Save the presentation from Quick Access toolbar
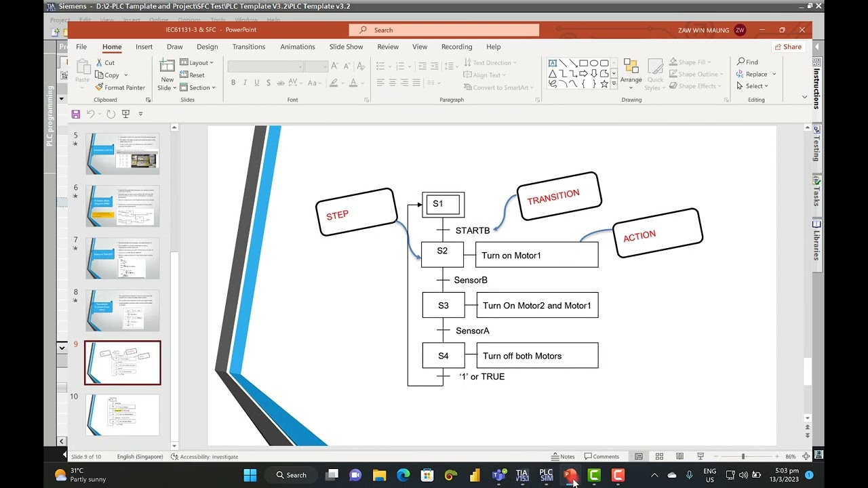Viewport: 868px width, 488px height. (75, 114)
